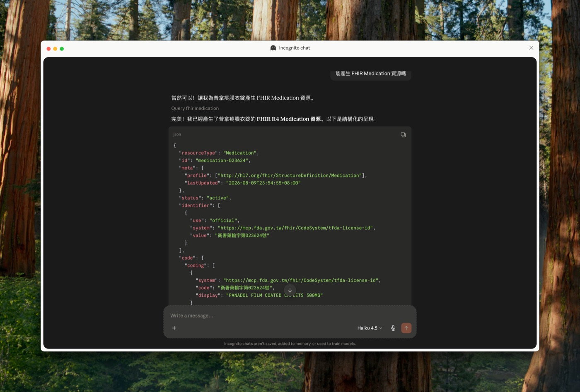Click the Incognito chat window title
The image size is (580, 392).
[x=295, y=48]
